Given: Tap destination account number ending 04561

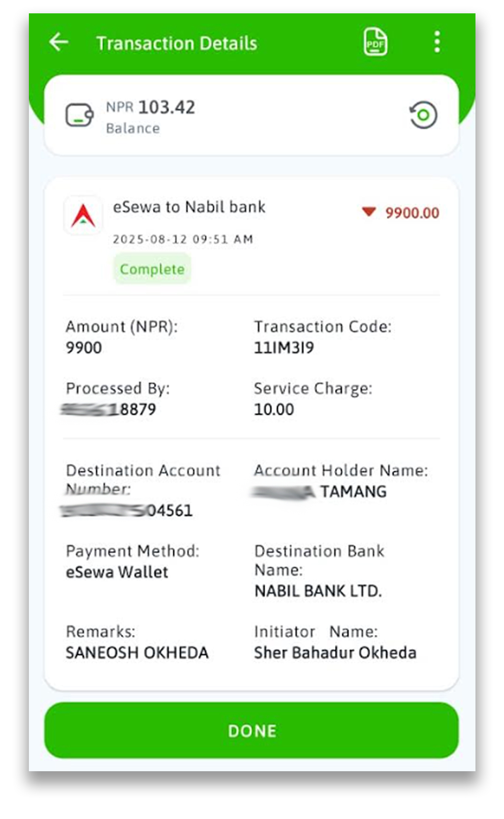Looking at the screenshot, I should pos(127,511).
